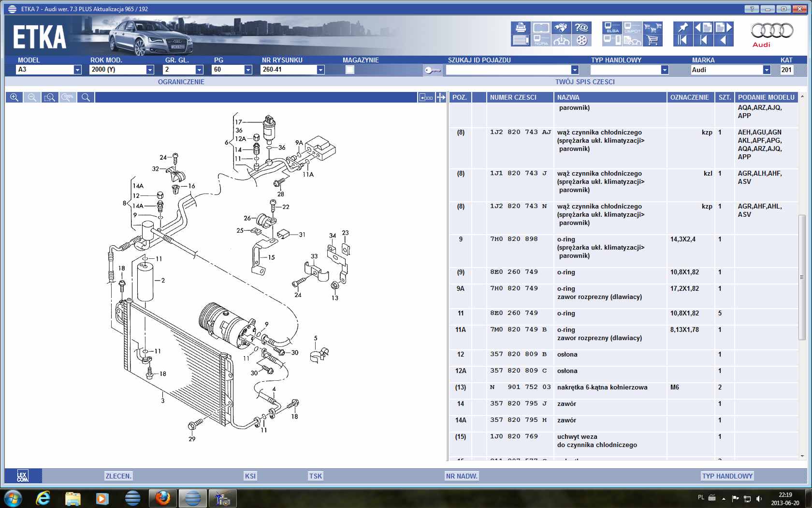Click the cross arrows expand icon
The height and width of the screenshot is (508, 812).
tap(441, 97)
